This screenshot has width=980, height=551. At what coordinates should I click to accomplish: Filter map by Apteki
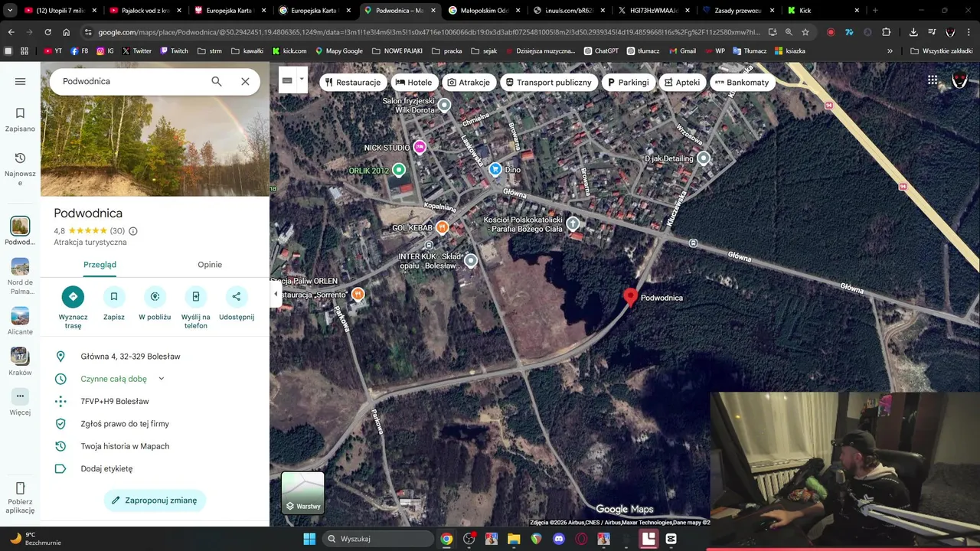[682, 82]
